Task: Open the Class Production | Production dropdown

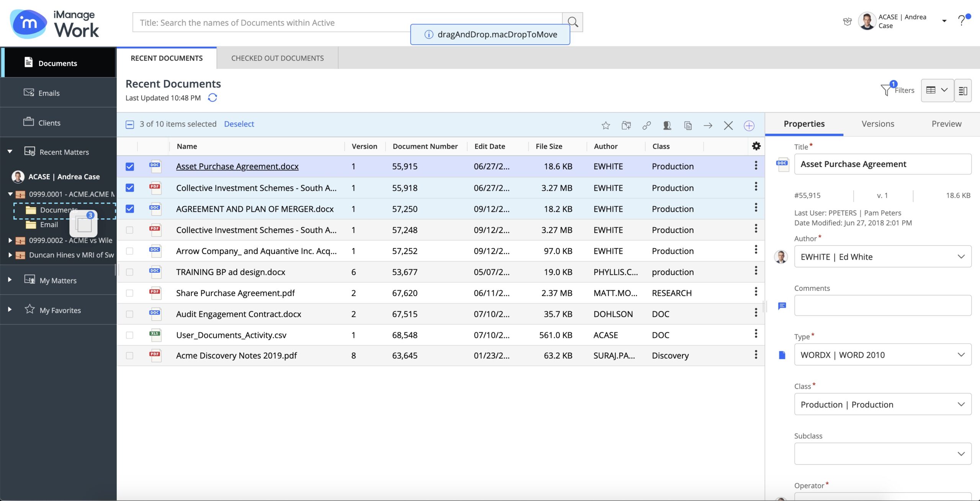Action: (883, 404)
